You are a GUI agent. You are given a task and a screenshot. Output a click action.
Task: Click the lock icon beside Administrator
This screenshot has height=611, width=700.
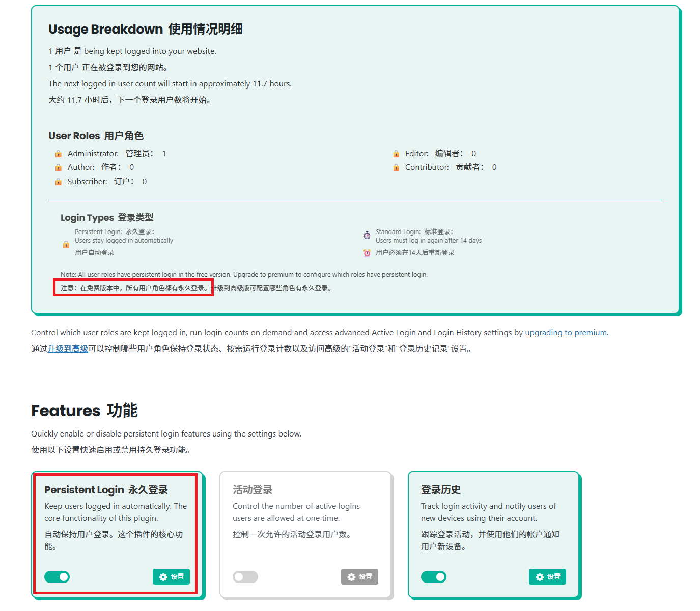tap(59, 154)
